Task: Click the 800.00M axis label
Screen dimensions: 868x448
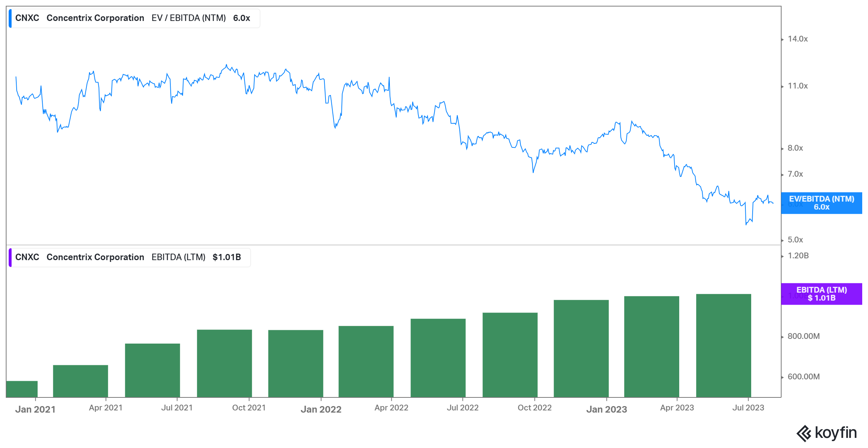Action: coord(804,336)
